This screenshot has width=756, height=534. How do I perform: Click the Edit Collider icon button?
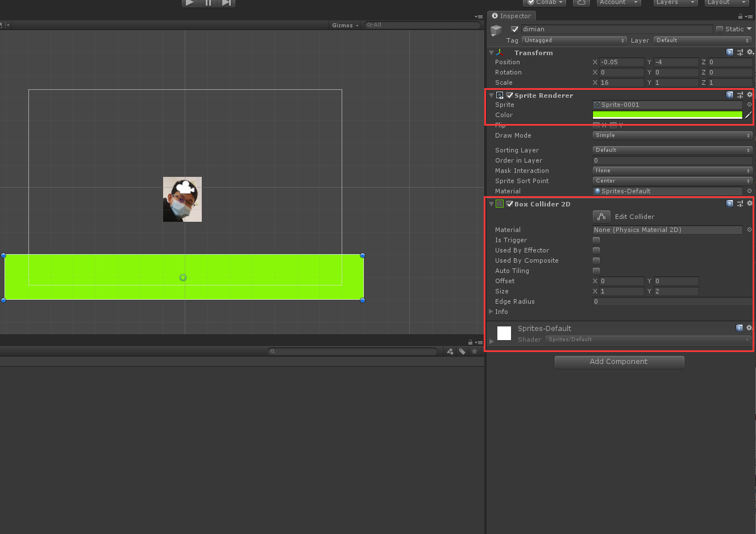(601, 217)
